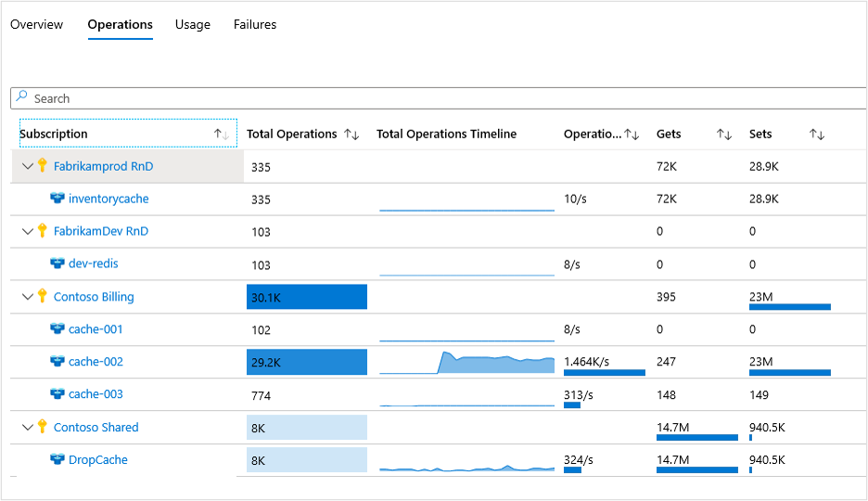868x501 pixels.
Task: Click the key icon beside Contoso Billing
Action: (x=42, y=297)
